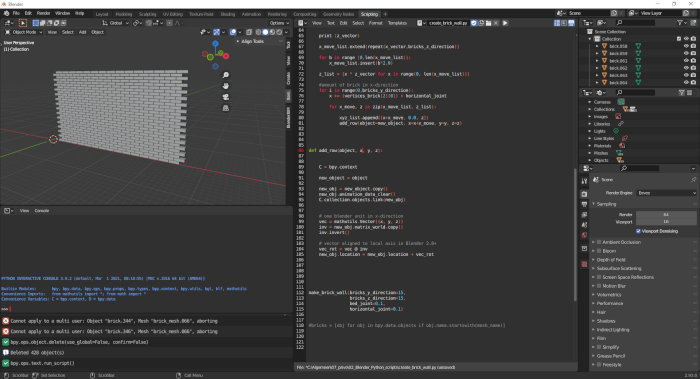Select rendered viewport shading icon

[x=279, y=32]
